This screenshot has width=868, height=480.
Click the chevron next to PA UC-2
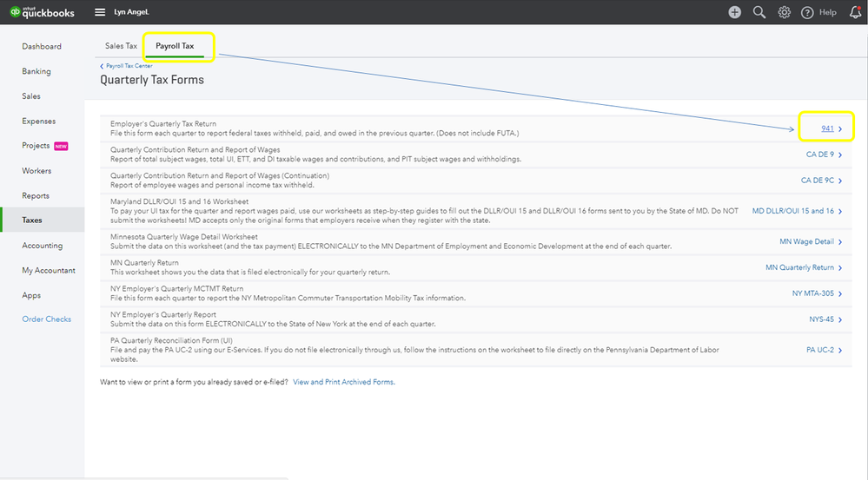tap(840, 350)
